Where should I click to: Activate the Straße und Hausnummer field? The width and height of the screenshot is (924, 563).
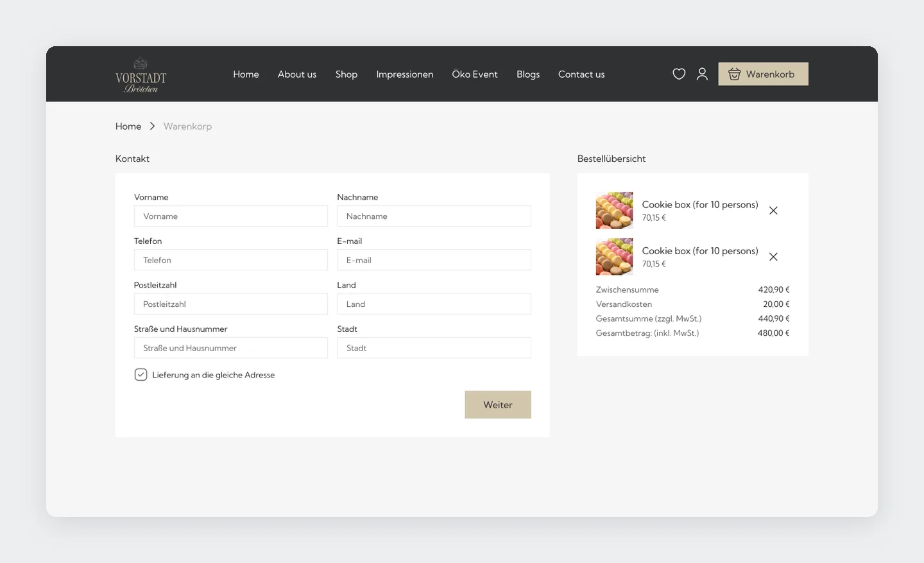pyautogui.click(x=231, y=348)
